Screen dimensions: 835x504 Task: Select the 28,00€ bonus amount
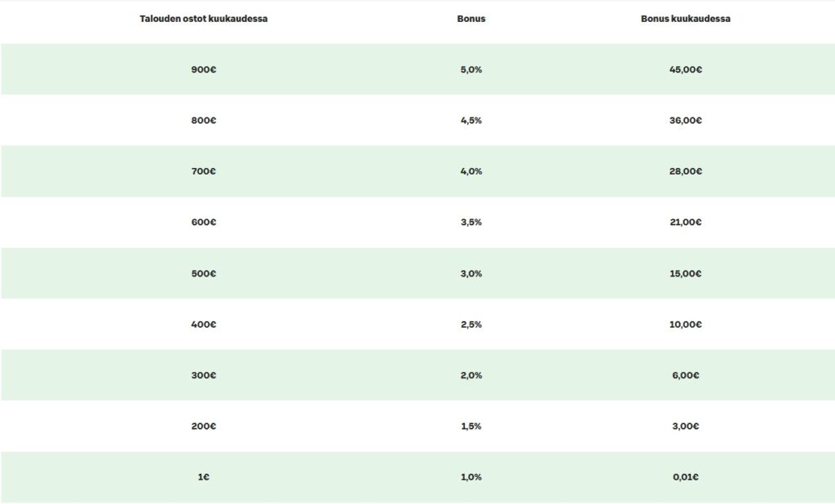click(x=685, y=171)
